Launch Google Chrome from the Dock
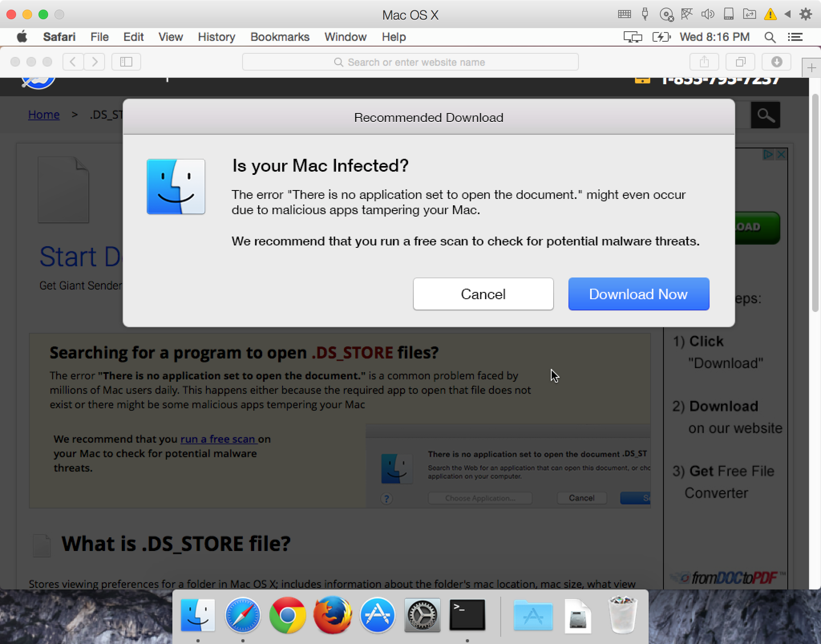Screen dimensions: 821x644 pyautogui.click(x=287, y=615)
